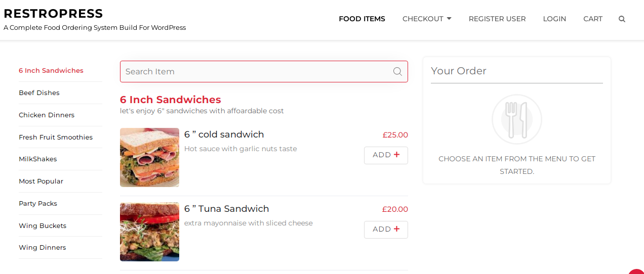Image resolution: width=644 pixels, height=274 pixels.
Task: Open the Food Items menu
Action: point(362,19)
